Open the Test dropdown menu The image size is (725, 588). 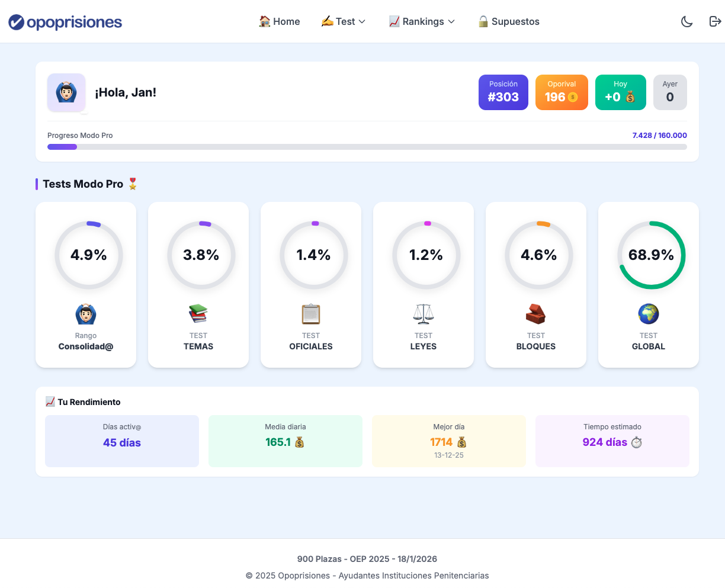pos(344,21)
